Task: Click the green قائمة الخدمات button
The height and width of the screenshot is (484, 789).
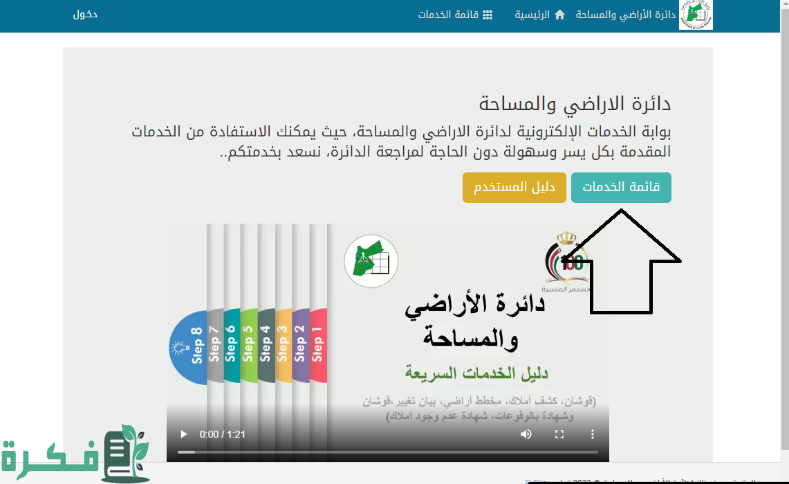Action: pyautogui.click(x=621, y=187)
